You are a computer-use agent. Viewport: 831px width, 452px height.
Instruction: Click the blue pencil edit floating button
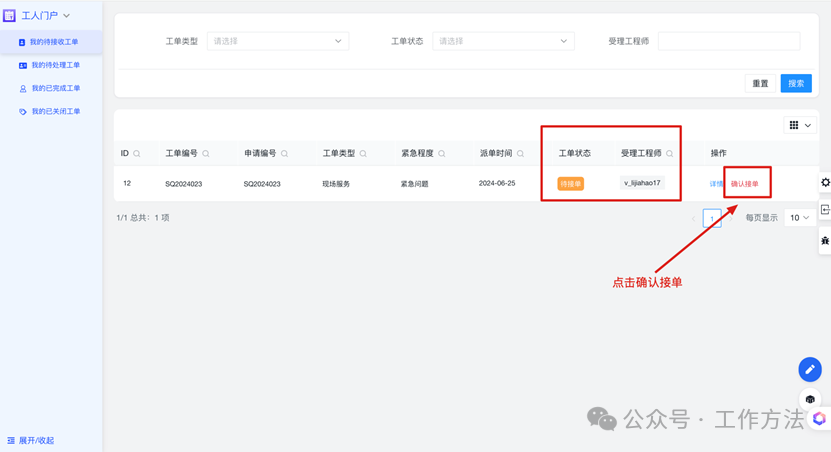(810, 369)
